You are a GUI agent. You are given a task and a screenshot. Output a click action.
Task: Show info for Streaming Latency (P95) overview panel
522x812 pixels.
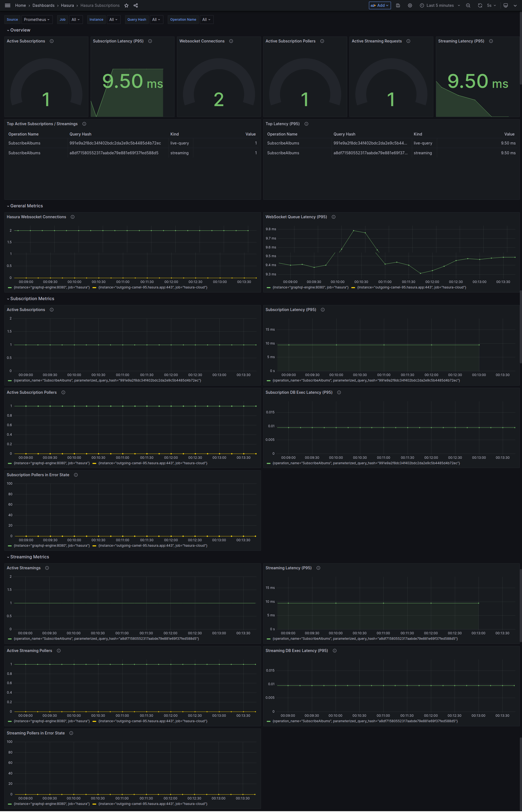tap(491, 41)
